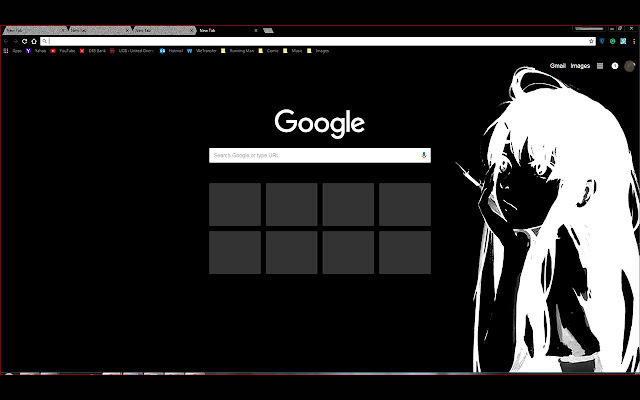Open the new tab button
This screenshot has height=400, width=640.
pyautogui.click(x=268, y=30)
